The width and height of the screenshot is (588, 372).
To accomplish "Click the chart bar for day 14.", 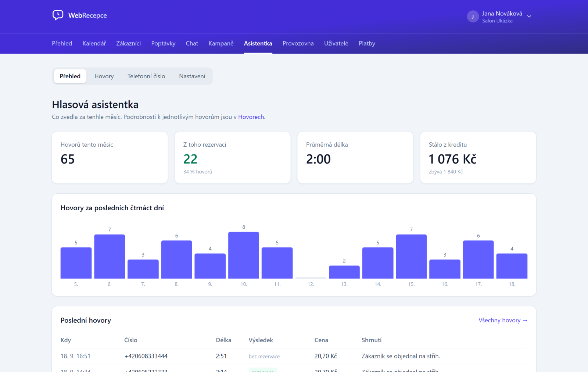I will tap(378, 263).
